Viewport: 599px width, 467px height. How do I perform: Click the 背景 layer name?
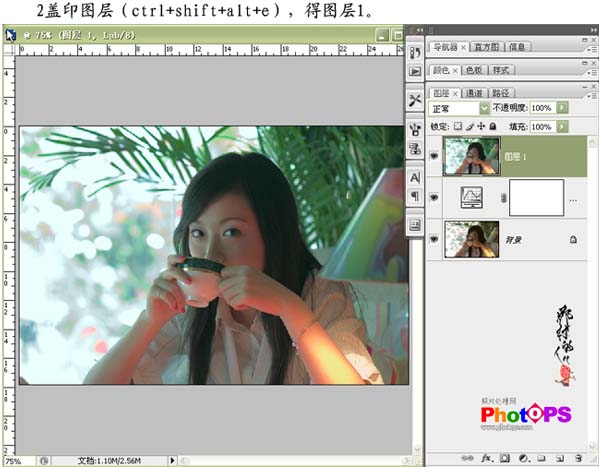[x=513, y=240]
